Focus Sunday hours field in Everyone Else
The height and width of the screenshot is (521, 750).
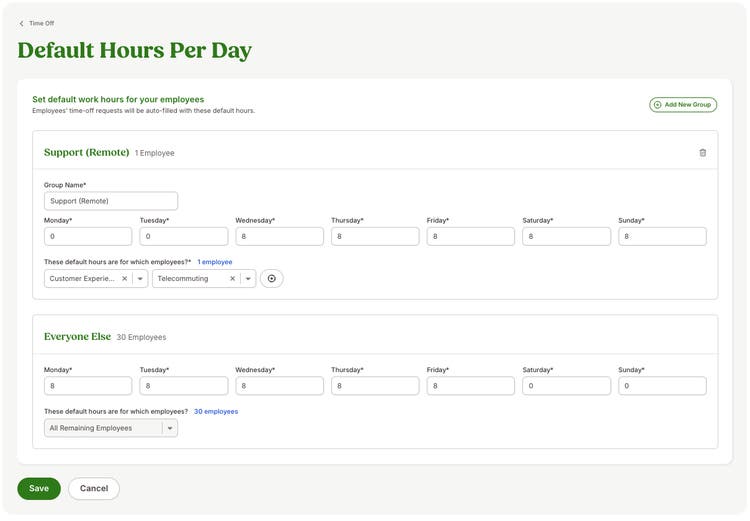coord(662,386)
